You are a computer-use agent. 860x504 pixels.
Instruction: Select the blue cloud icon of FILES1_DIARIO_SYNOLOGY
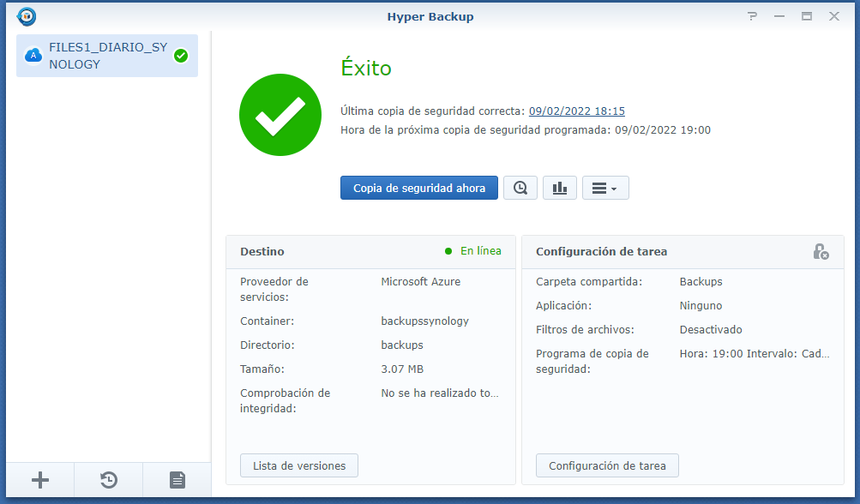33,55
